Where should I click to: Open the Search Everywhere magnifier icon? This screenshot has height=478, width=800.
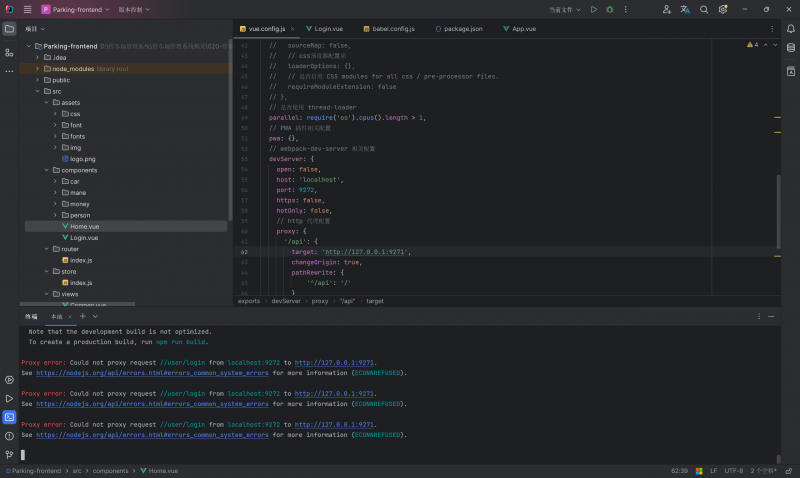tap(703, 9)
